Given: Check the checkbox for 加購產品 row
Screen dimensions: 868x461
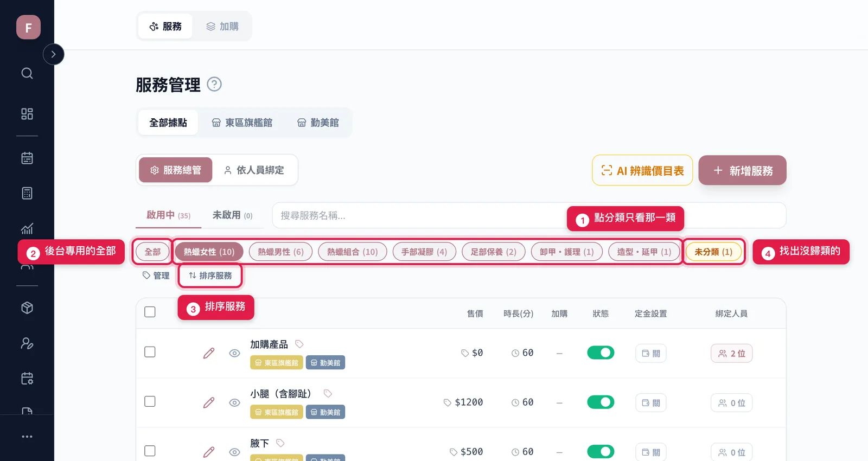Looking at the screenshot, I should pos(150,352).
